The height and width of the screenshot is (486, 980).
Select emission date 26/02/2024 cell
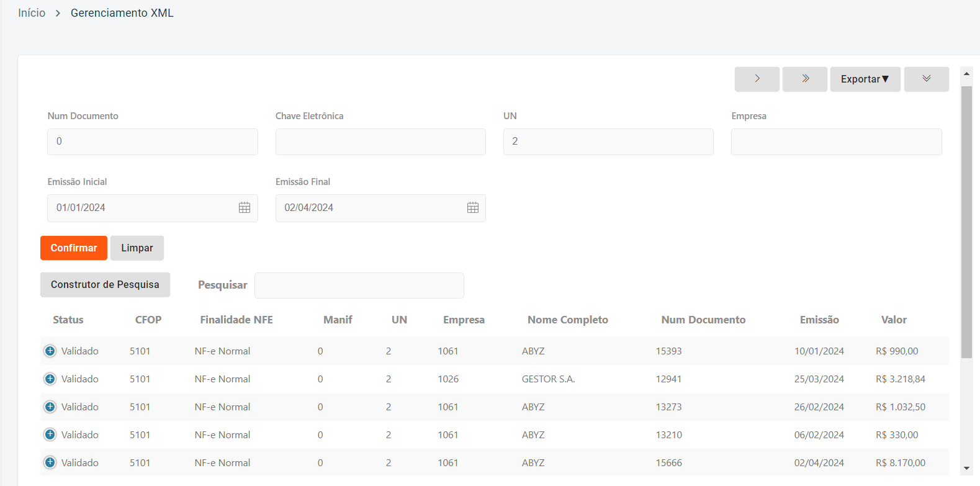(819, 407)
